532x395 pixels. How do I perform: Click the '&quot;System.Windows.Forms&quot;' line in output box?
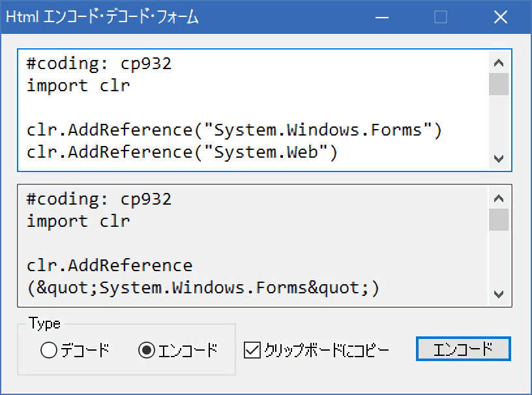(203, 287)
